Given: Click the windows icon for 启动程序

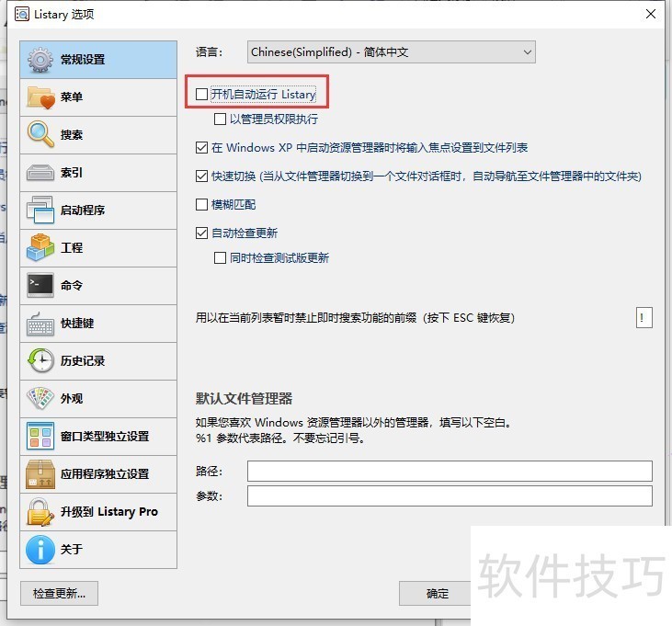Looking at the screenshot, I should [x=40, y=210].
